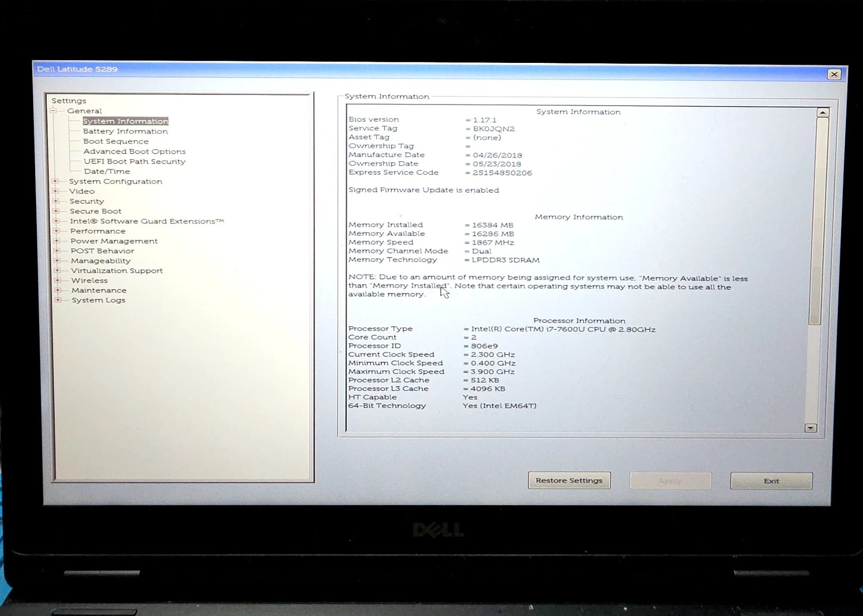This screenshot has width=863, height=616.
Task: Select the System Logs label
Action: click(98, 300)
